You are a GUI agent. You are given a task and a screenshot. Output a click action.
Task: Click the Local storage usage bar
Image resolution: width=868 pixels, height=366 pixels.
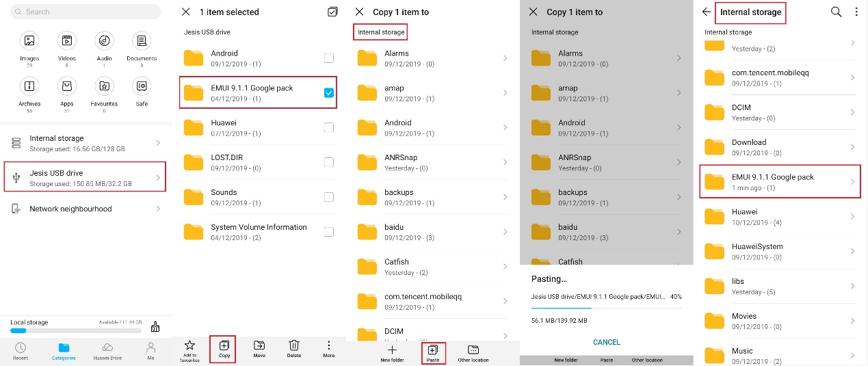[x=75, y=330]
